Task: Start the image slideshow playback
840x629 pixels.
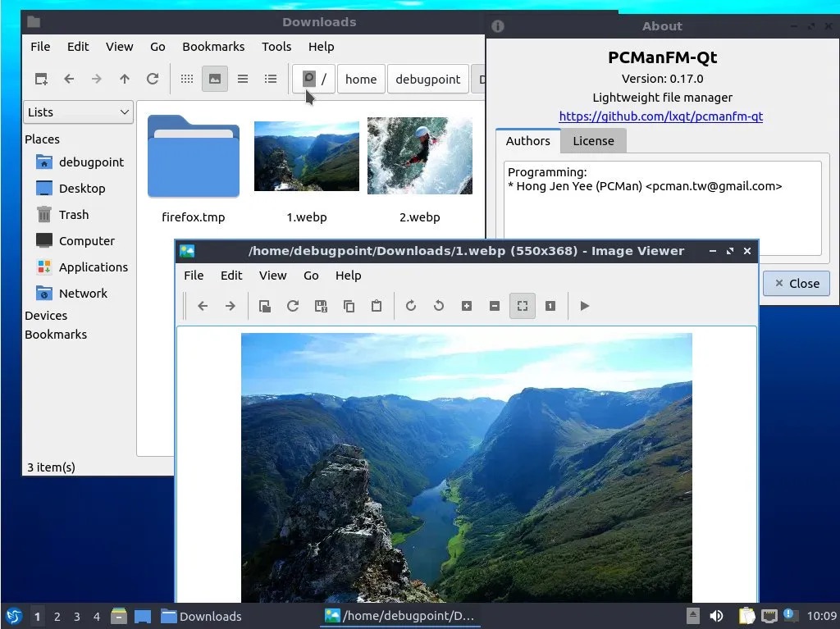Action: pyautogui.click(x=585, y=306)
